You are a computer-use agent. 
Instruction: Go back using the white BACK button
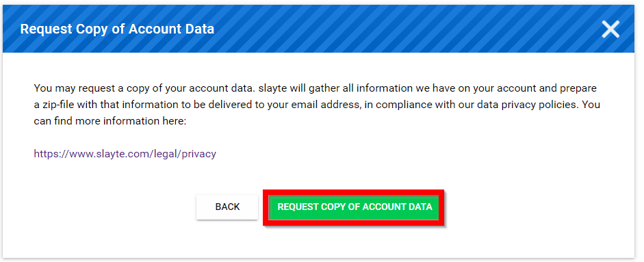point(227,207)
